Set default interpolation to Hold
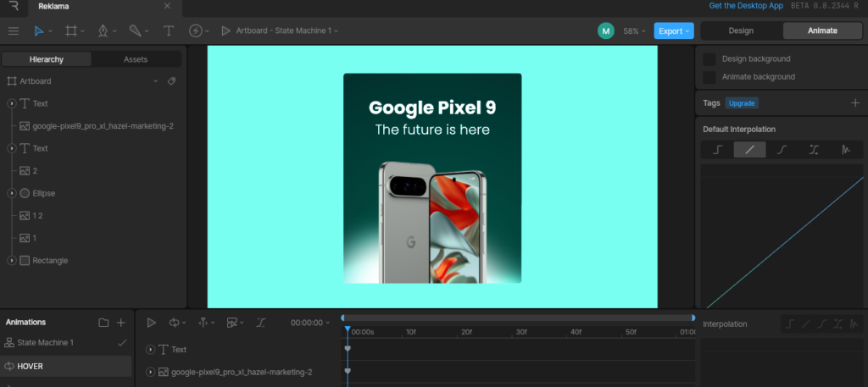The height and width of the screenshot is (387, 868). pos(717,150)
